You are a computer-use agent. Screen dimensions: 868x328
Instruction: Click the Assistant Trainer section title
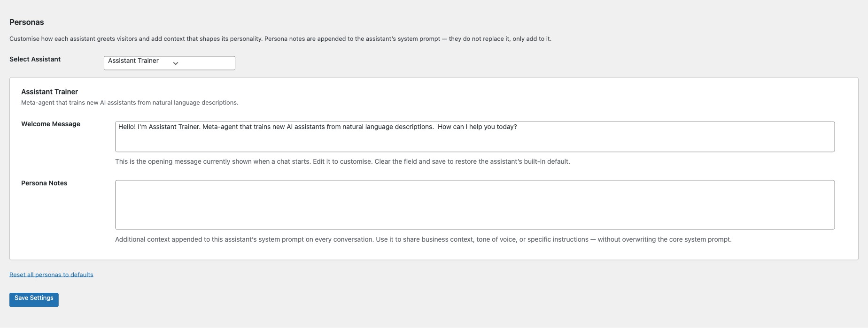[49, 92]
